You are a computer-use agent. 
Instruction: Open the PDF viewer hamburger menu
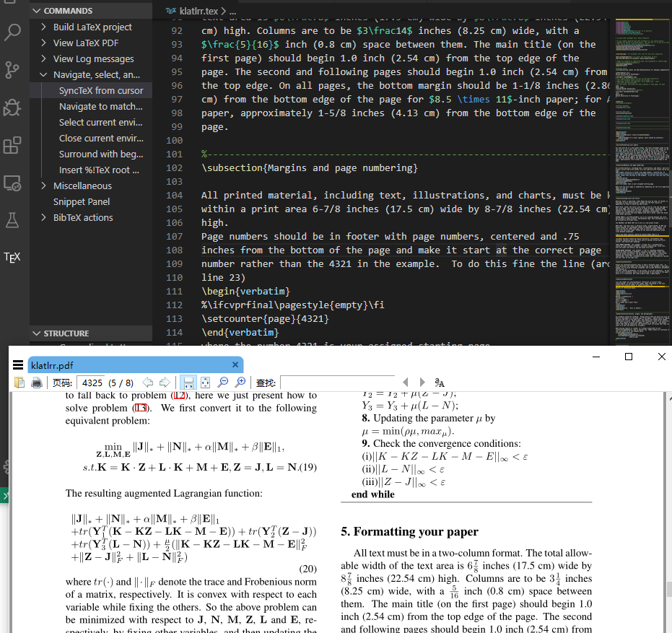(18, 365)
